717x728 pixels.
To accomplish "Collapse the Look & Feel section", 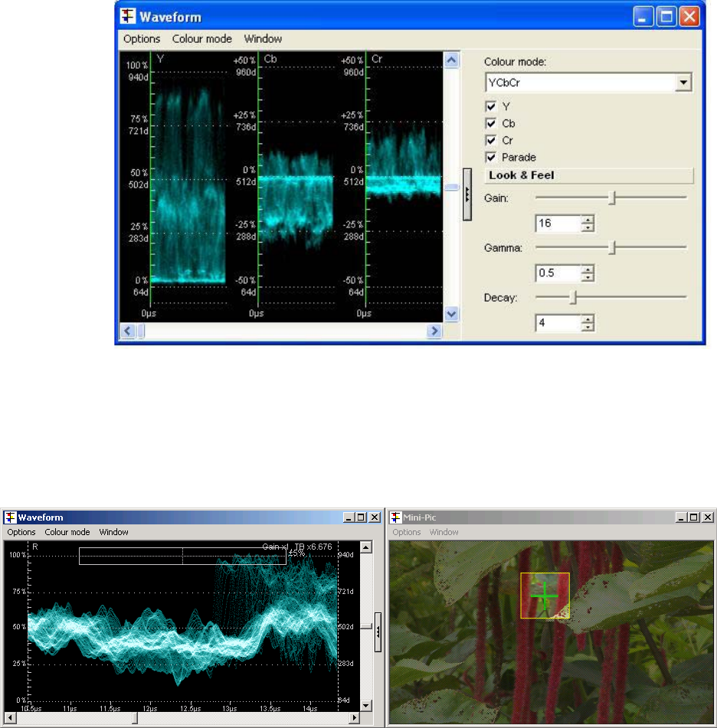I will click(x=588, y=175).
